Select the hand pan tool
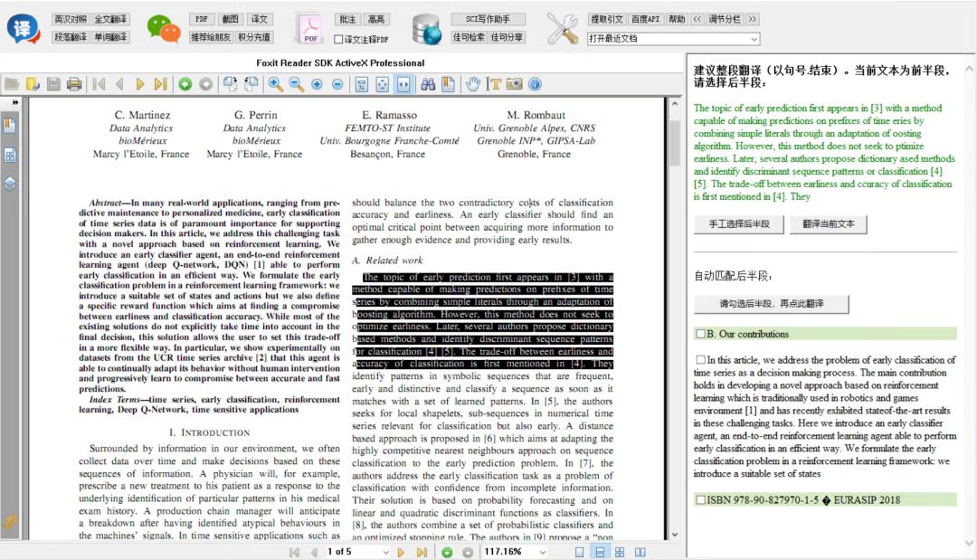The height and width of the screenshot is (560, 977). (x=472, y=84)
